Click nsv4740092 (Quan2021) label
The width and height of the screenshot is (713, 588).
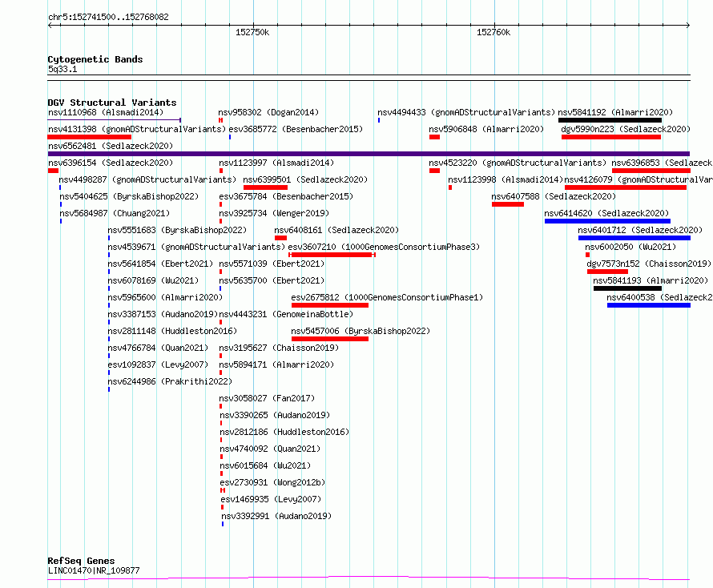click(270, 449)
